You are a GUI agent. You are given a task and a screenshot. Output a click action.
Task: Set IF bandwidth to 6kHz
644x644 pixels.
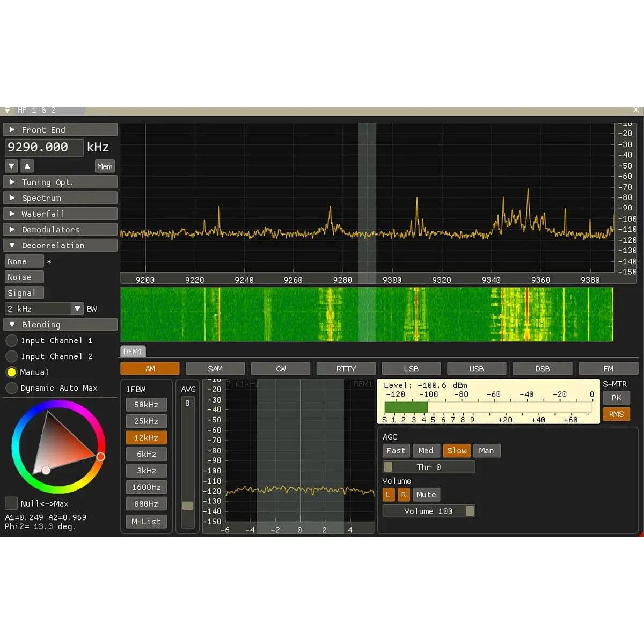pos(147,454)
